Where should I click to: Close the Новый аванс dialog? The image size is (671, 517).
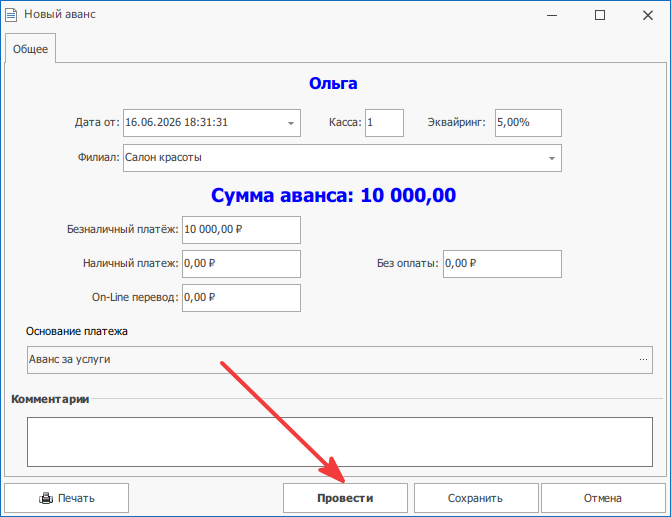pyautogui.click(x=648, y=15)
